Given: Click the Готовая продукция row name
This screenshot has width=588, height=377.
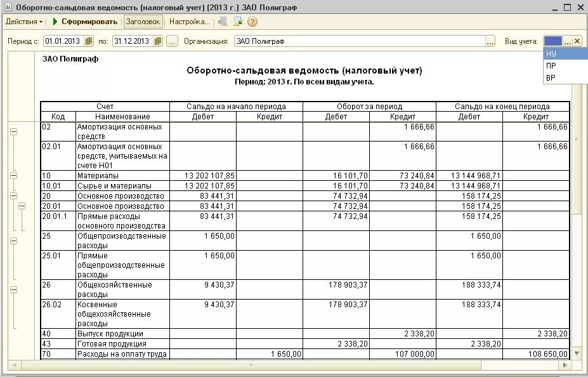Looking at the screenshot, I should pyautogui.click(x=122, y=343).
